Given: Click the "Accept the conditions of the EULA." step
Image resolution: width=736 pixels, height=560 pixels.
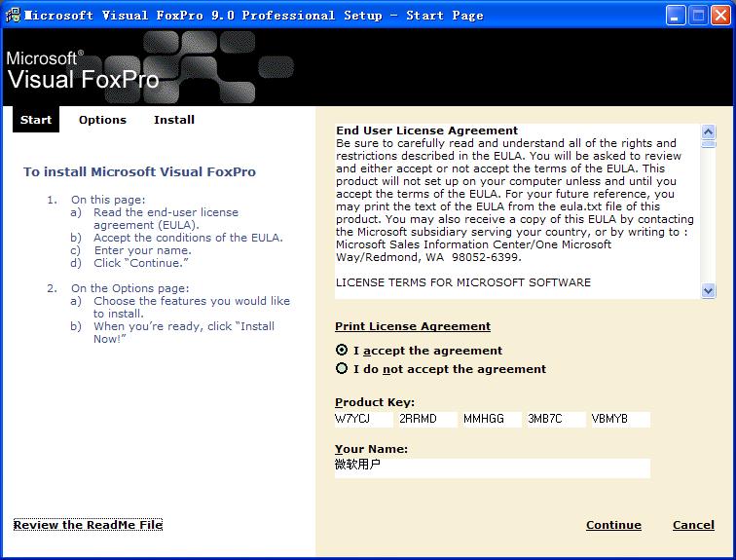Looking at the screenshot, I should click(x=188, y=238).
